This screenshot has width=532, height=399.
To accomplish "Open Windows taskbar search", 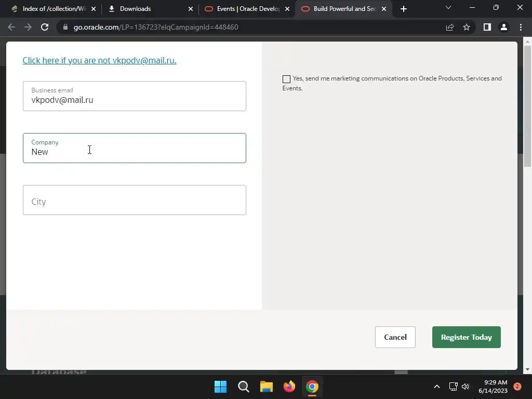I will point(244,387).
